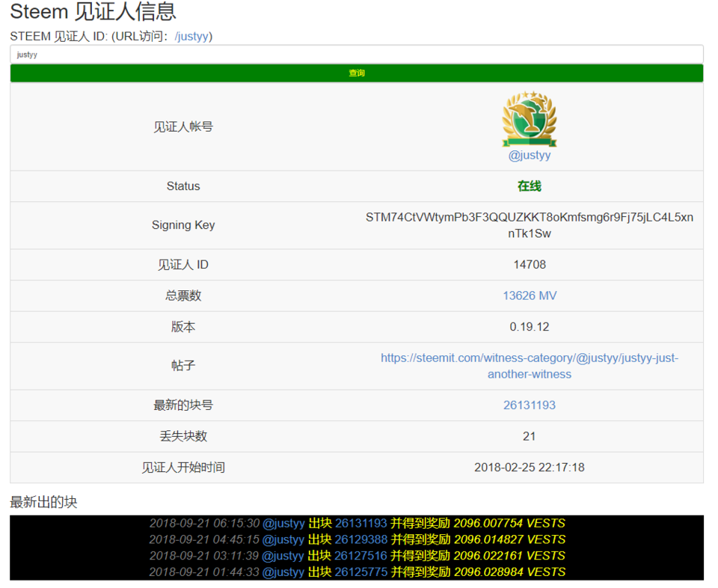Click the gold witness badge avatar
The image size is (718, 588).
click(529, 119)
